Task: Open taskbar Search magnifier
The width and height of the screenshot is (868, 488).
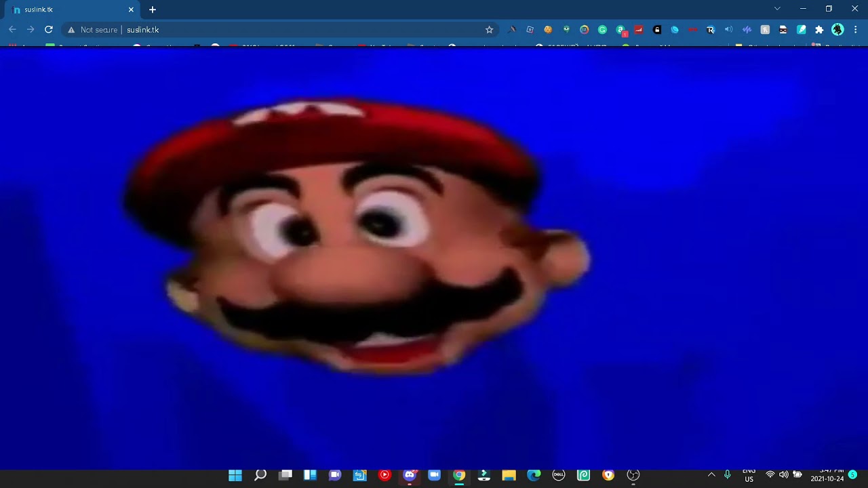Action: tap(260, 475)
